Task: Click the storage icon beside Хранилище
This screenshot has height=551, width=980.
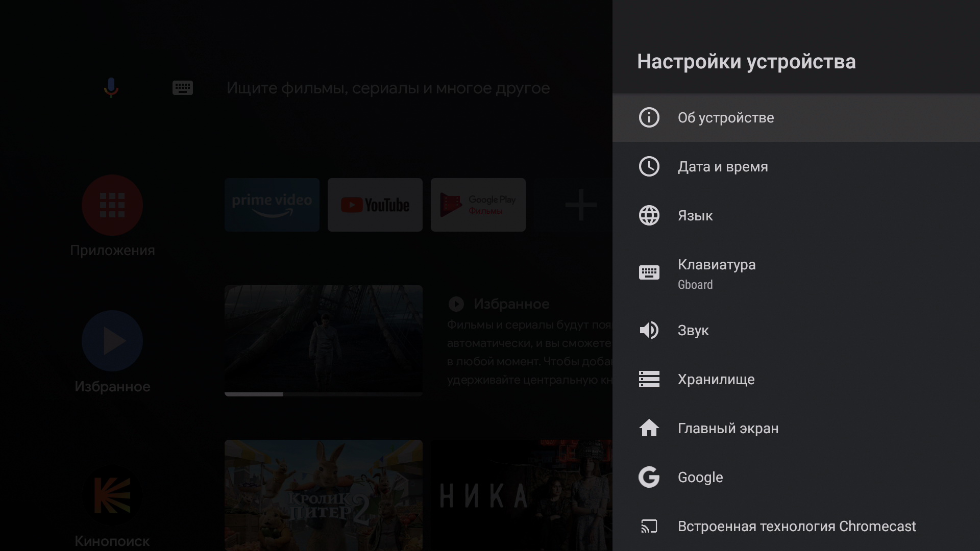Action: click(649, 379)
